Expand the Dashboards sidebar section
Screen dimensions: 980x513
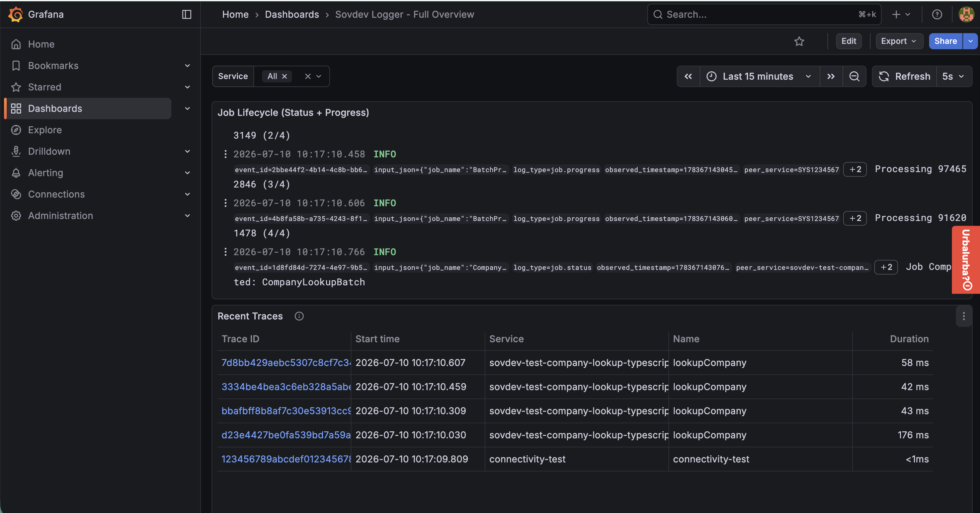coord(187,108)
